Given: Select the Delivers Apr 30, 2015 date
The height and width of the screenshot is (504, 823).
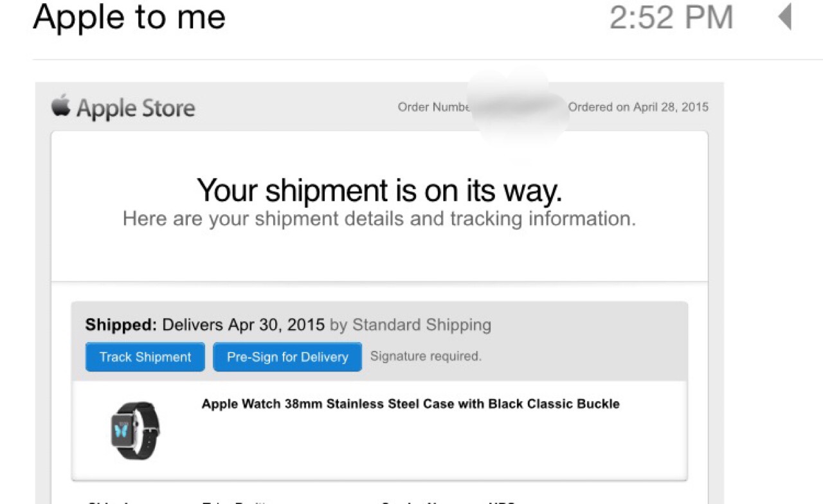Looking at the screenshot, I should pyautogui.click(x=243, y=325).
